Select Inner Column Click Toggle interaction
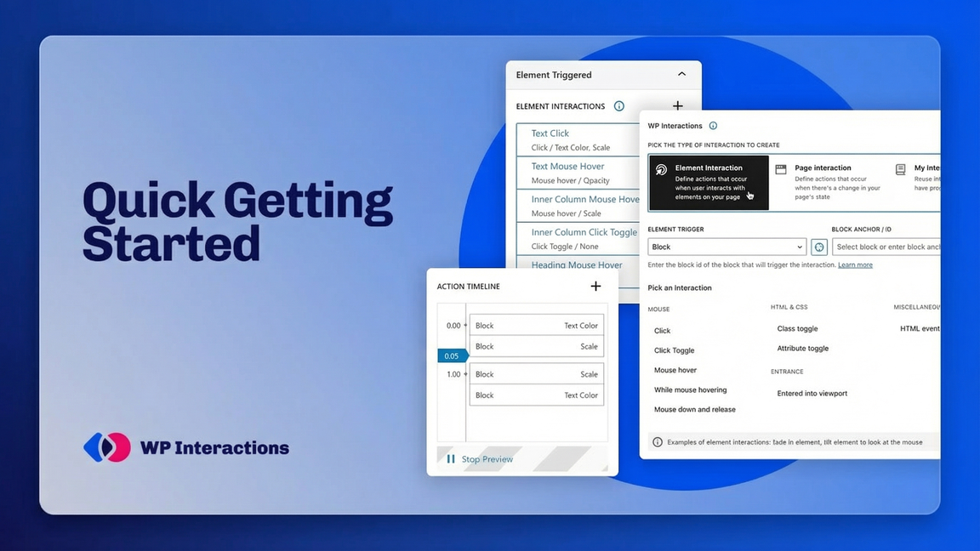Screen dimensions: 980x551 (x=578, y=239)
